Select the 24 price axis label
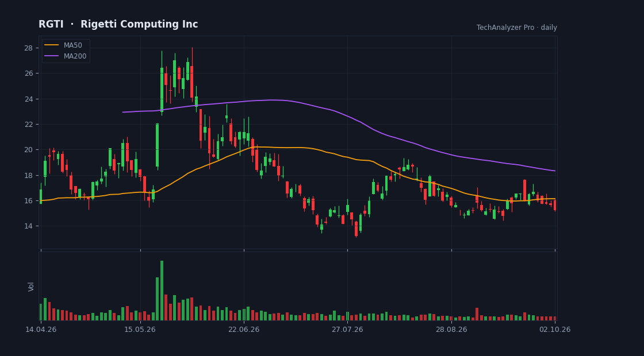Viewport: 644px width, 356px height. click(28, 99)
